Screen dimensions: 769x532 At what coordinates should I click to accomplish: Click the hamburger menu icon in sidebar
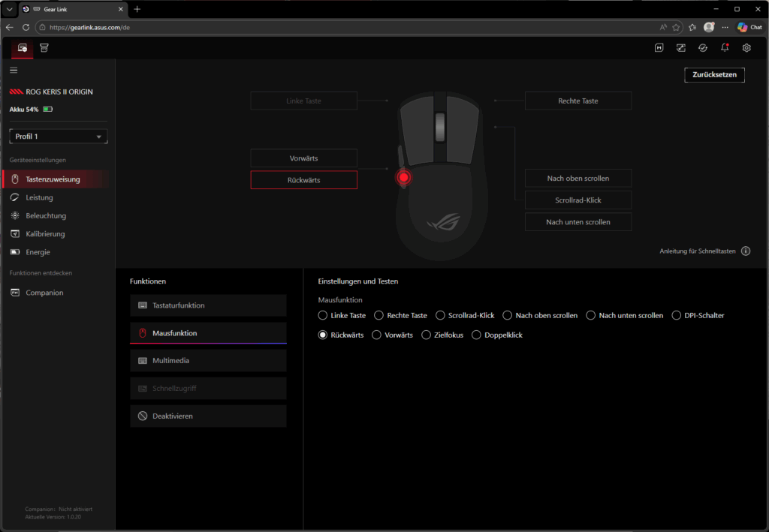[14, 70]
